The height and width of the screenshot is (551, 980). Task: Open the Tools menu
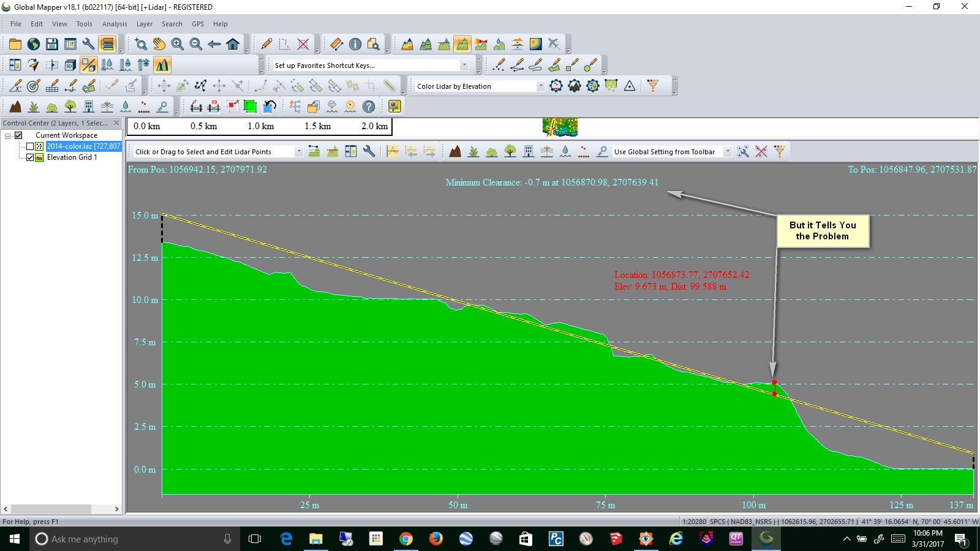coord(85,24)
